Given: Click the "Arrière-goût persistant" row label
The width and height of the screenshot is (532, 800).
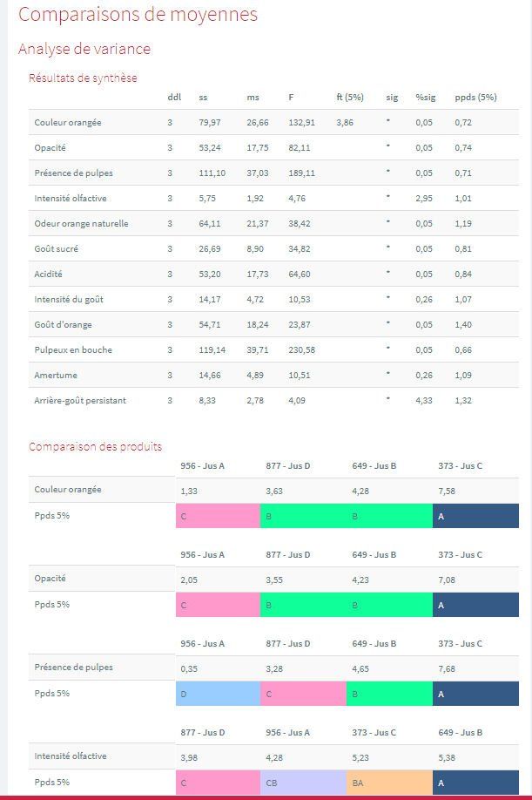Looking at the screenshot, I should coord(80,400).
